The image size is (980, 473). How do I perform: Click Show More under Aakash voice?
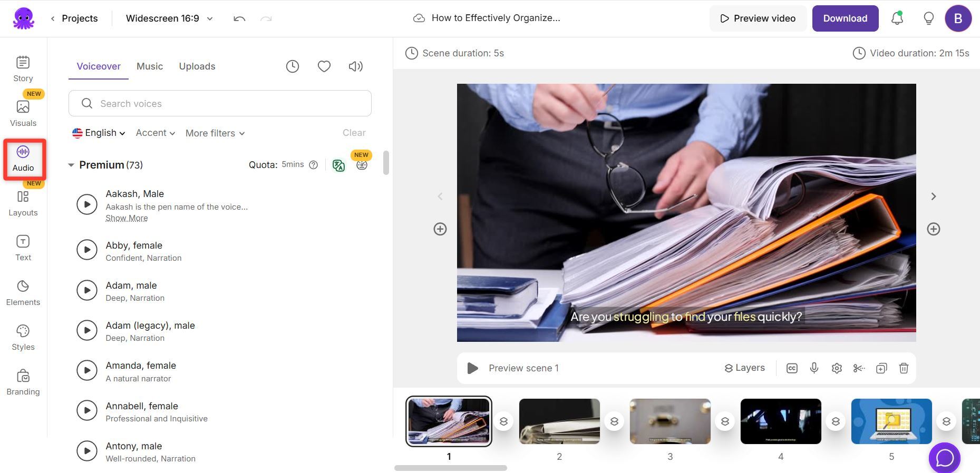[127, 218]
